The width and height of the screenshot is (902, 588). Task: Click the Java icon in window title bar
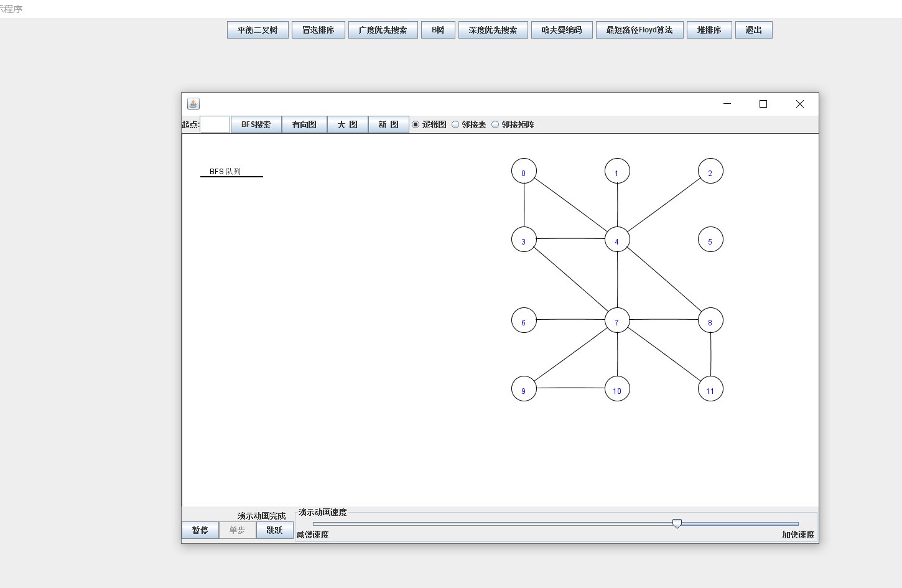click(193, 104)
